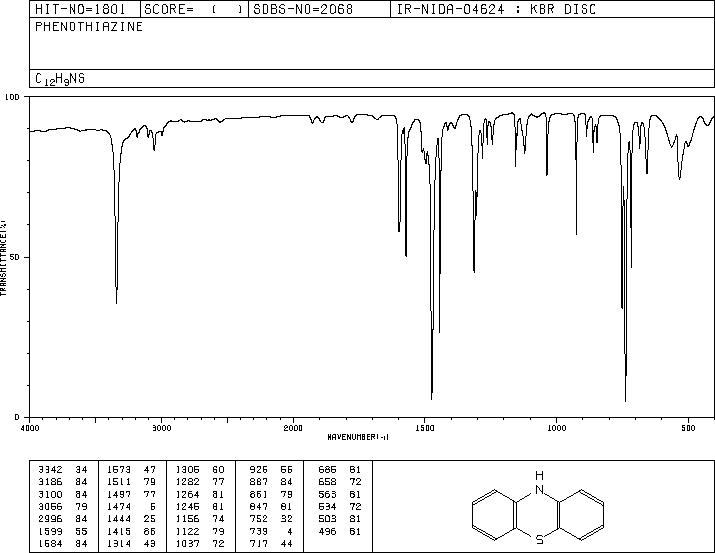This screenshot has width=715, height=553.
Task: Click the 1037 peak table entry
Action: point(200,543)
